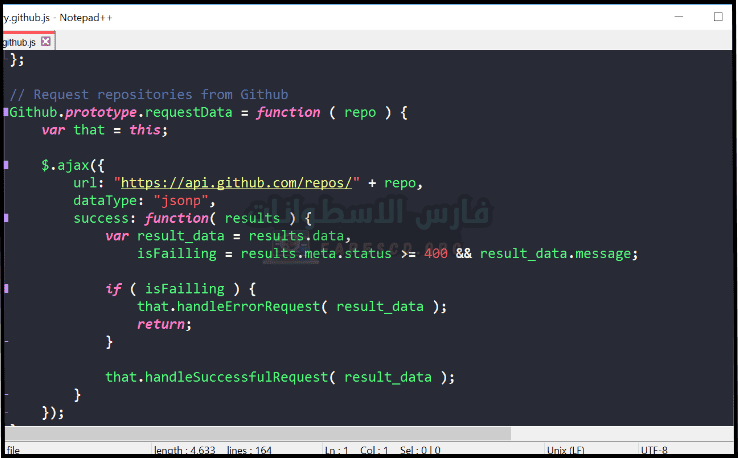Close the github.js tab with the red X
Screen dimensions: 738x458
tap(46, 42)
